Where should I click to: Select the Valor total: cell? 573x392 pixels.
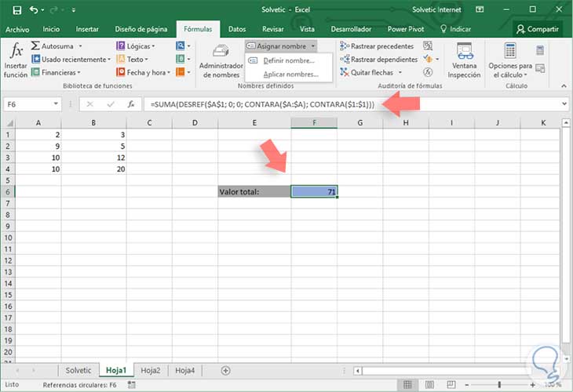point(254,191)
